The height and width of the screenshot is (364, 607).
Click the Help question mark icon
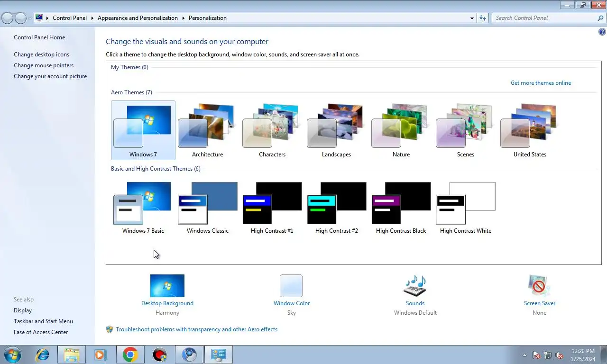[602, 32]
